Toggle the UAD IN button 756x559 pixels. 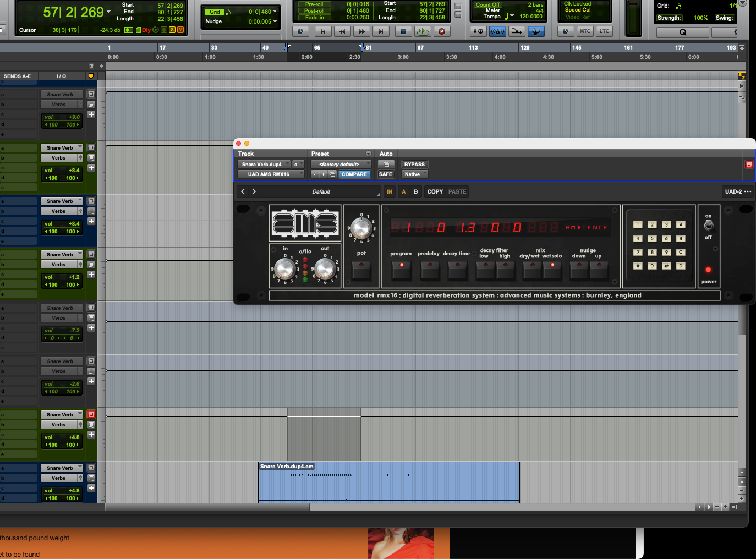(x=390, y=191)
